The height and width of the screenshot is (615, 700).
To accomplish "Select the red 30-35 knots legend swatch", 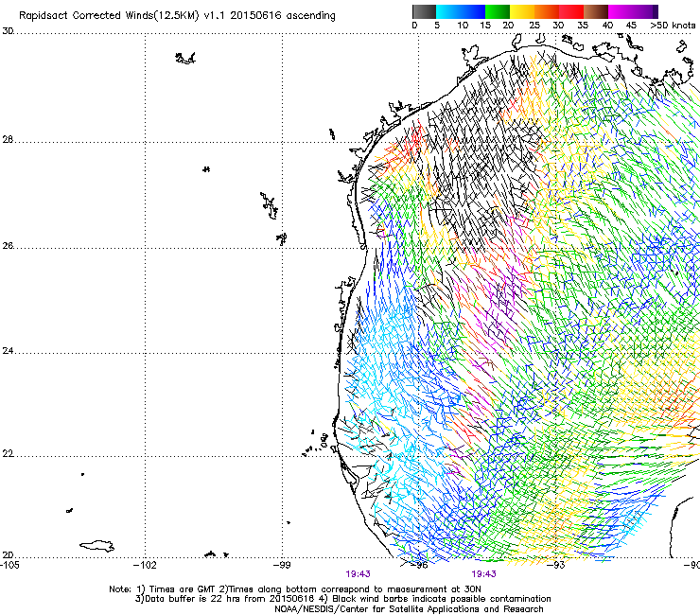I will point(571,11).
